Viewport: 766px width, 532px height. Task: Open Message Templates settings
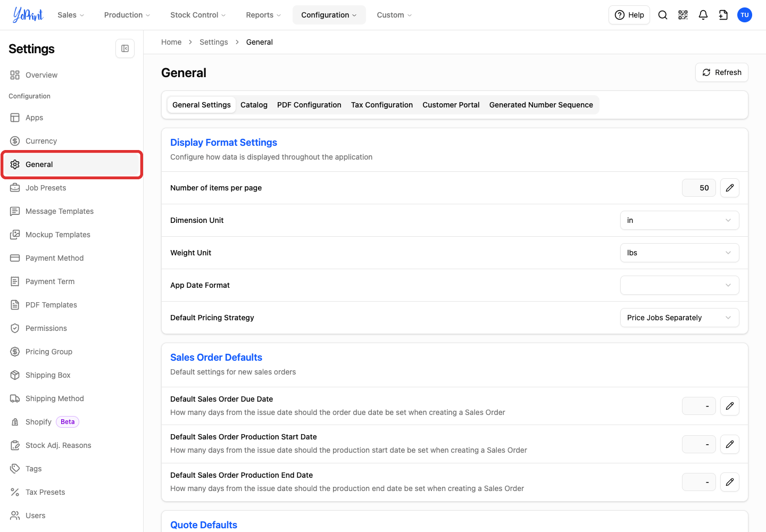(72, 211)
